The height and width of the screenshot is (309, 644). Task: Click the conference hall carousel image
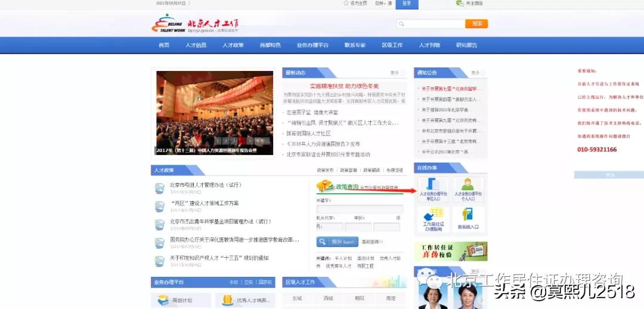[215, 113]
